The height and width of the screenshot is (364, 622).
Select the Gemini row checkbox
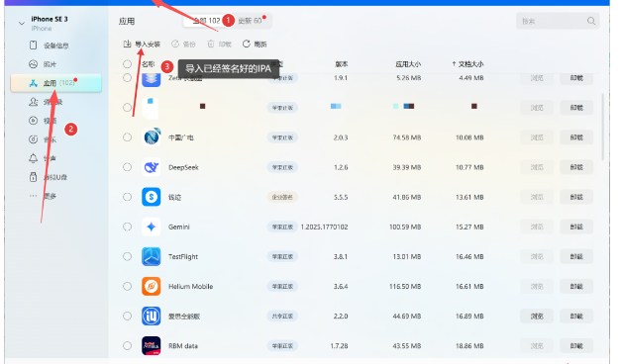click(127, 227)
